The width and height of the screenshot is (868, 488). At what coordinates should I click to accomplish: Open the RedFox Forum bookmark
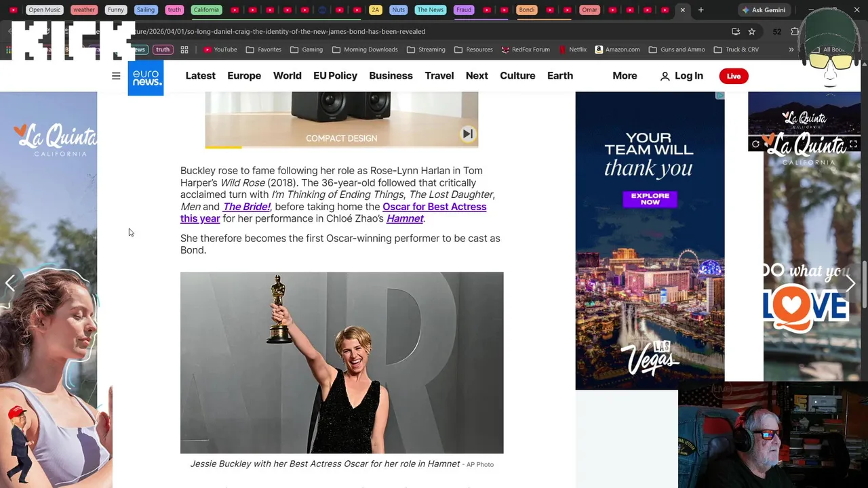point(526,49)
